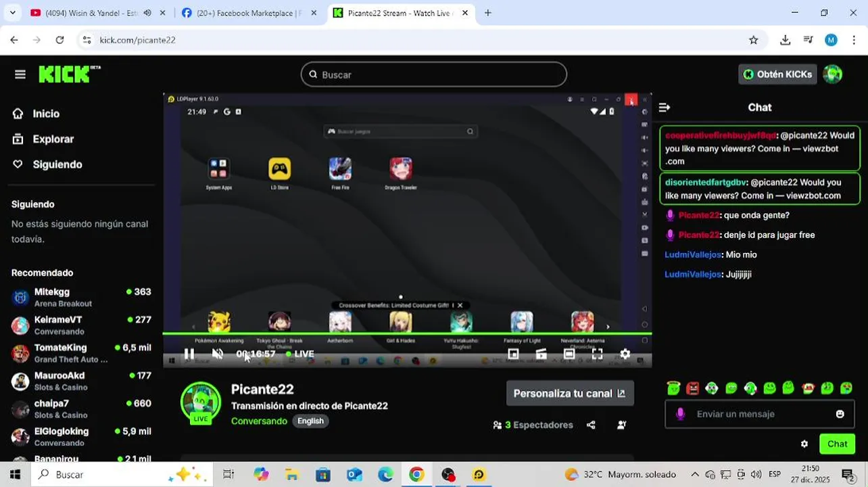Bookmark this page with the star icon

click(754, 40)
